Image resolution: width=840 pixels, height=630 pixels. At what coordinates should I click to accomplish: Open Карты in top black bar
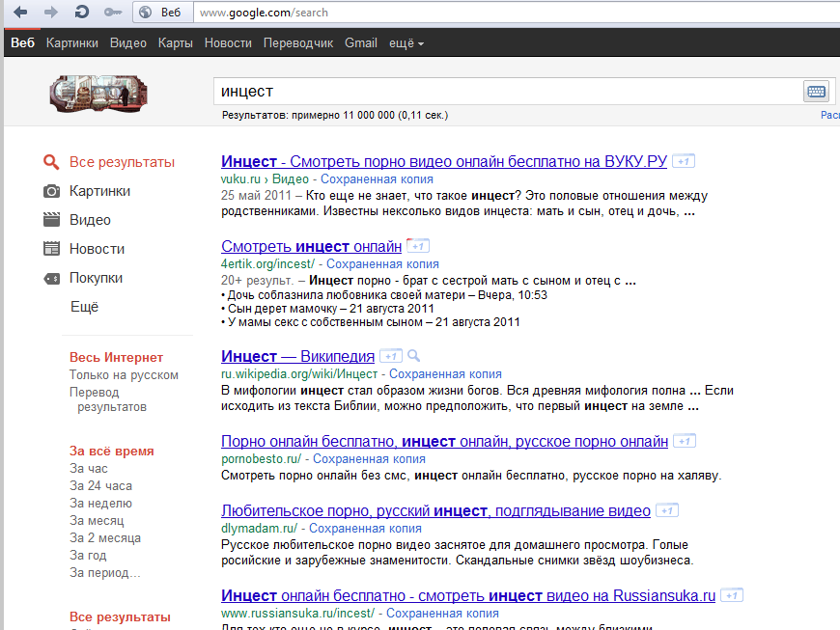click(175, 42)
